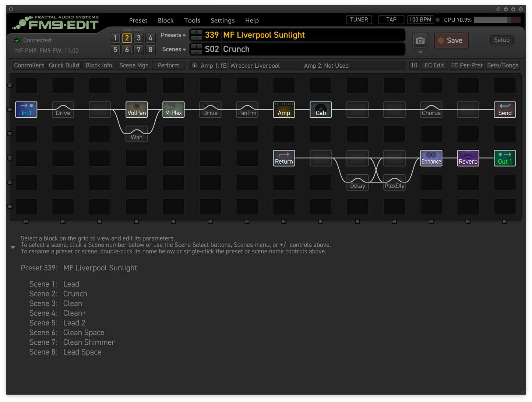Select the Wah block

(x=137, y=134)
